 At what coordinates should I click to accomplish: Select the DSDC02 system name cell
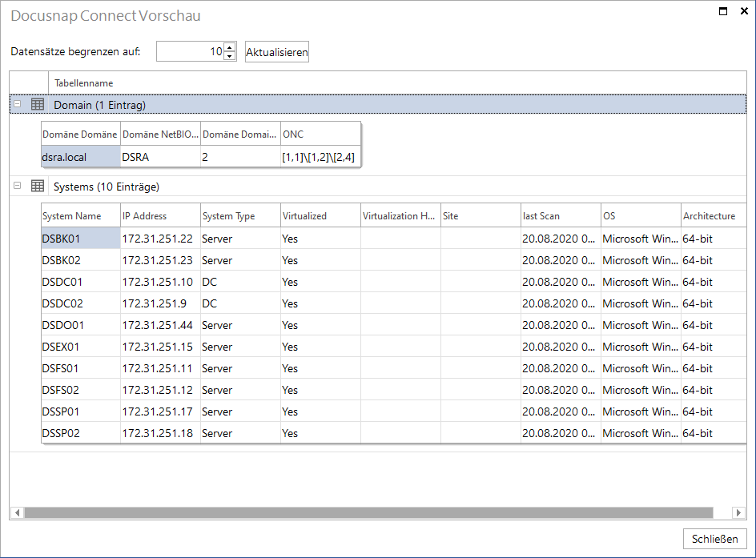click(81, 303)
